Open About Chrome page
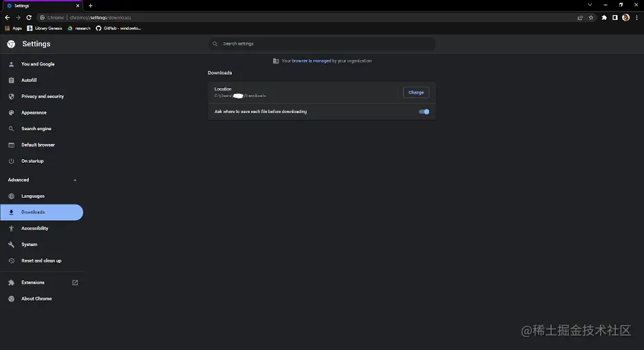 (41, 298)
